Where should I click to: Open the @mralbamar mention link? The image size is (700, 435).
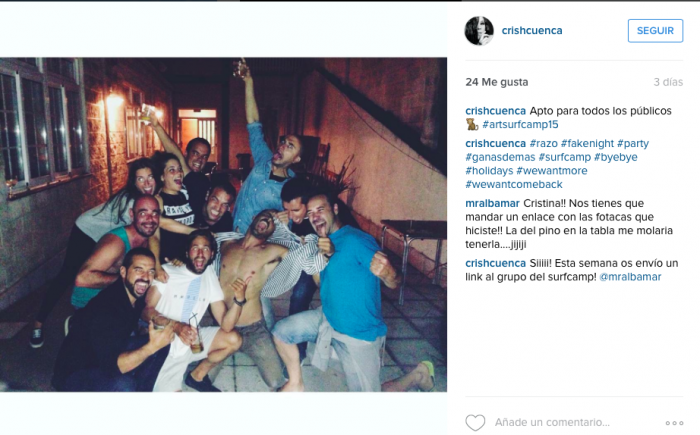coord(630,276)
